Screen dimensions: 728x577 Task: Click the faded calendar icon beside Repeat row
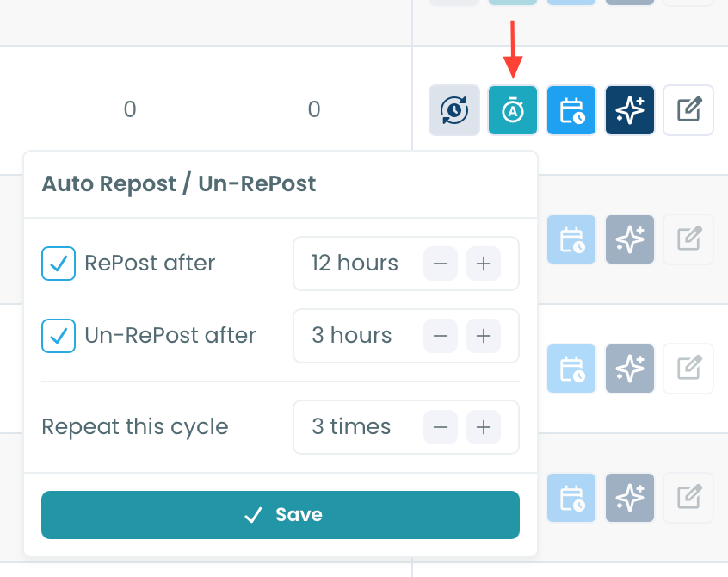[x=571, y=369]
